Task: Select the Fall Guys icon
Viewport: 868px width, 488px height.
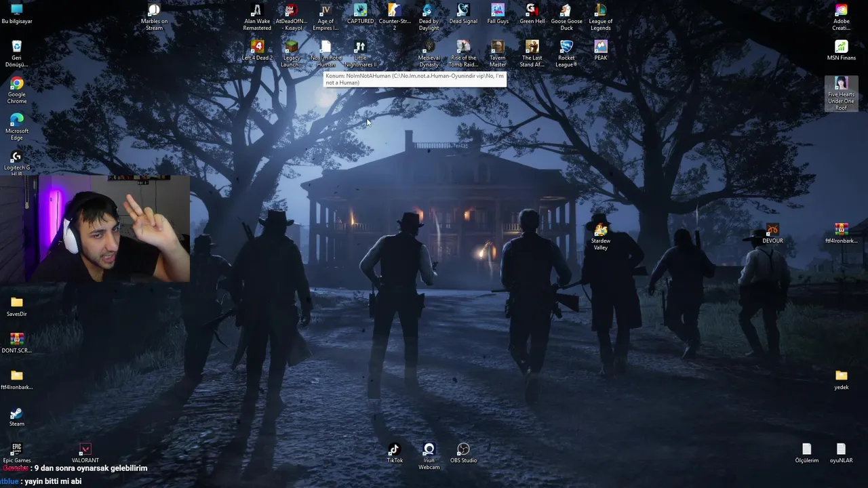Action: click(498, 14)
